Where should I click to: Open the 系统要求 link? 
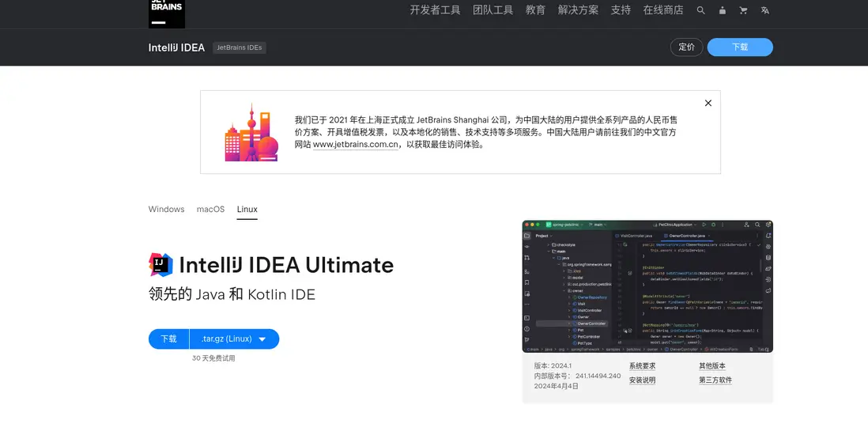point(642,366)
